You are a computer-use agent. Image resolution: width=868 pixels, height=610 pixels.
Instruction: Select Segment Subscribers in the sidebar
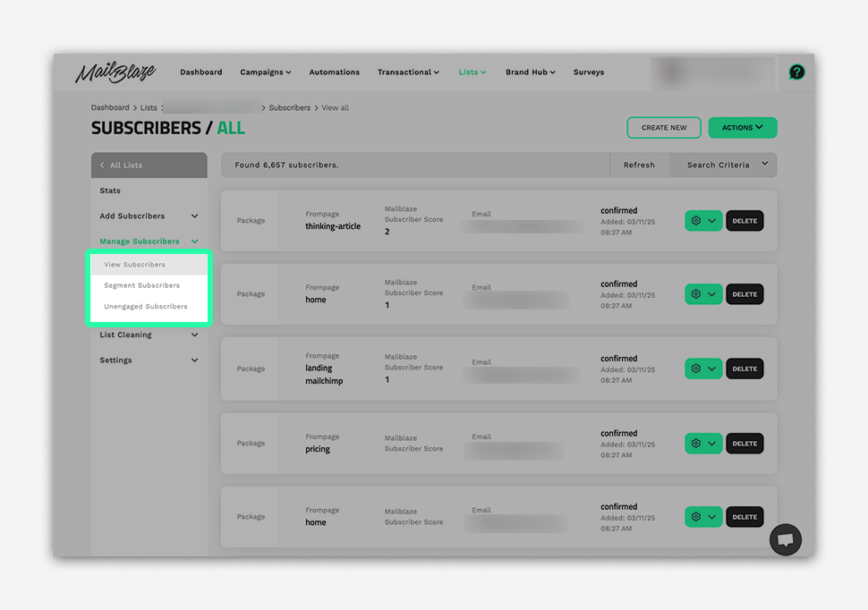click(x=141, y=285)
